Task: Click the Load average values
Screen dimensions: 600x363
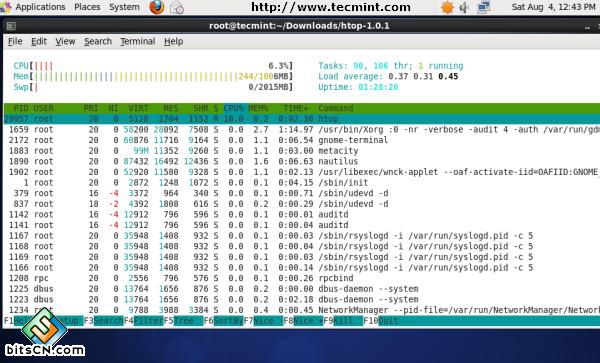Action: tap(423, 77)
